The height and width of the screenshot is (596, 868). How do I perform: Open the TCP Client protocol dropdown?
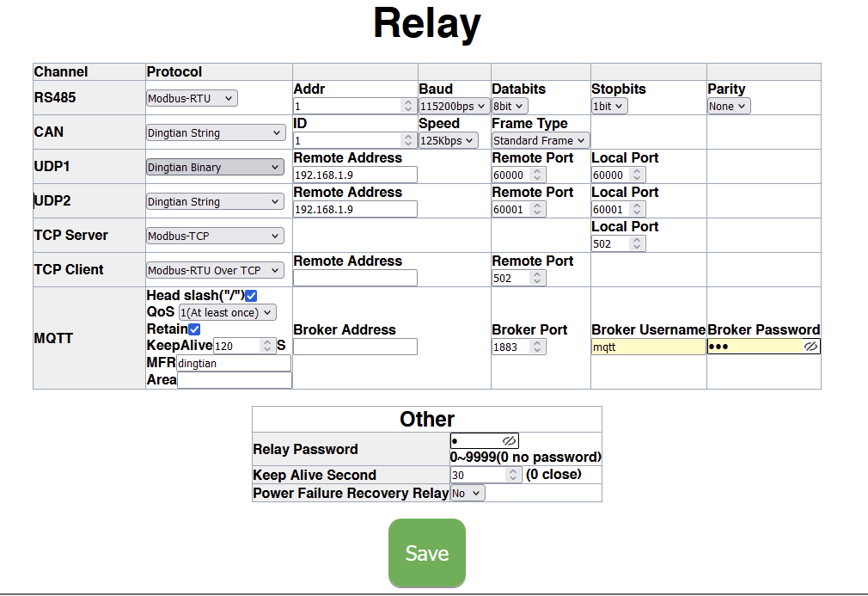[x=215, y=270]
